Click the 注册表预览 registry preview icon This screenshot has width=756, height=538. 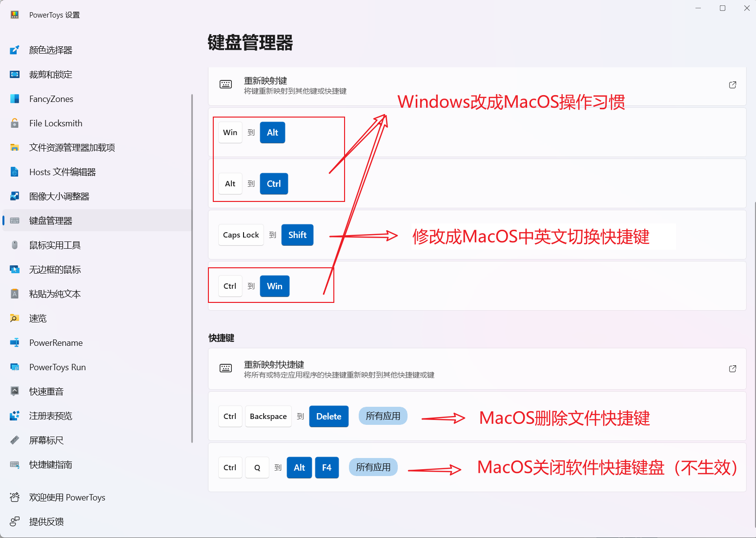[15, 416]
